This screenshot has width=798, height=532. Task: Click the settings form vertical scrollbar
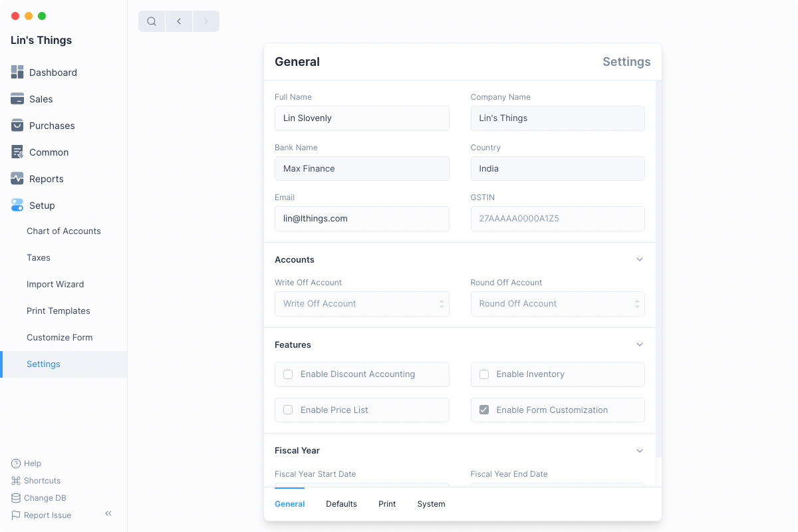coord(658,266)
